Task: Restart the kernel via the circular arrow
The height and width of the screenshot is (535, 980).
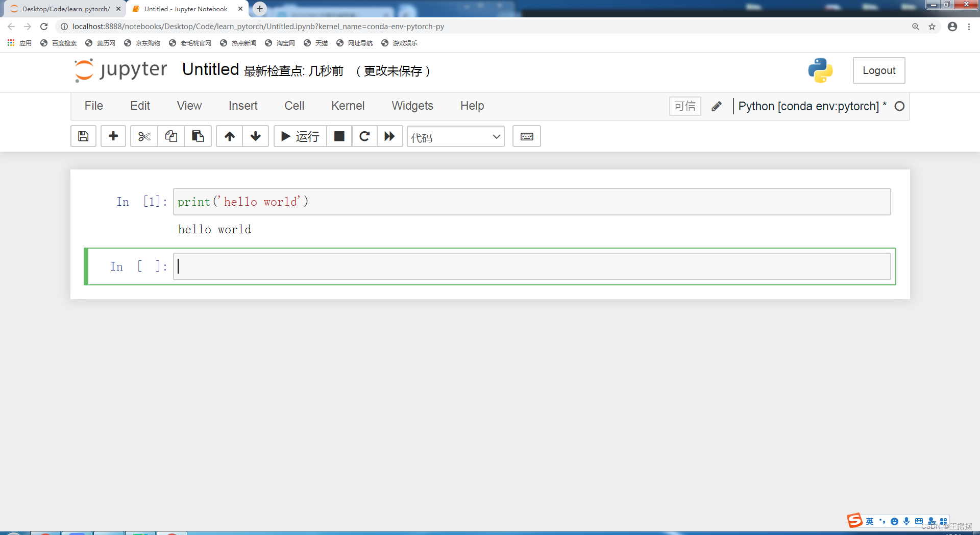Action: (x=364, y=136)
